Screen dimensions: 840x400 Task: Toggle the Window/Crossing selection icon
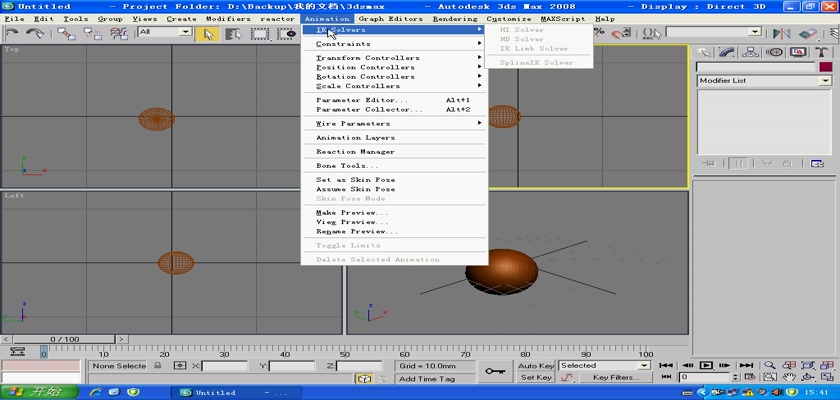coord(288,34)
